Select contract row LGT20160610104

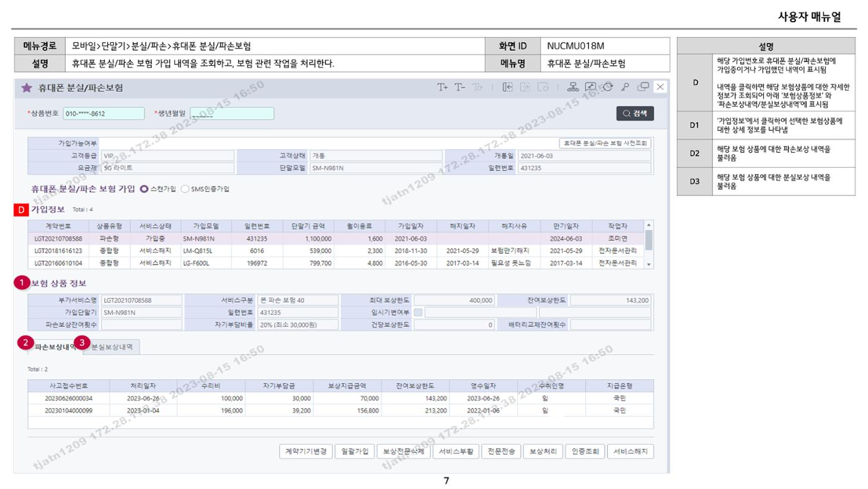point(337,263)
